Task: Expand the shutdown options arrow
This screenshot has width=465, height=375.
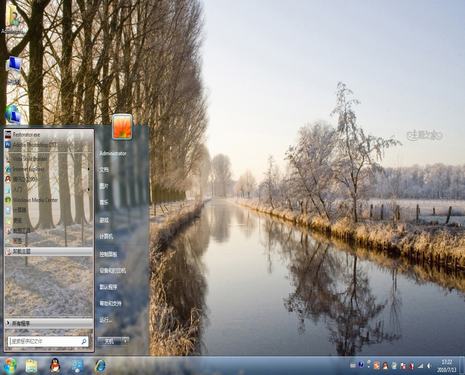Action: coord(126,341)
